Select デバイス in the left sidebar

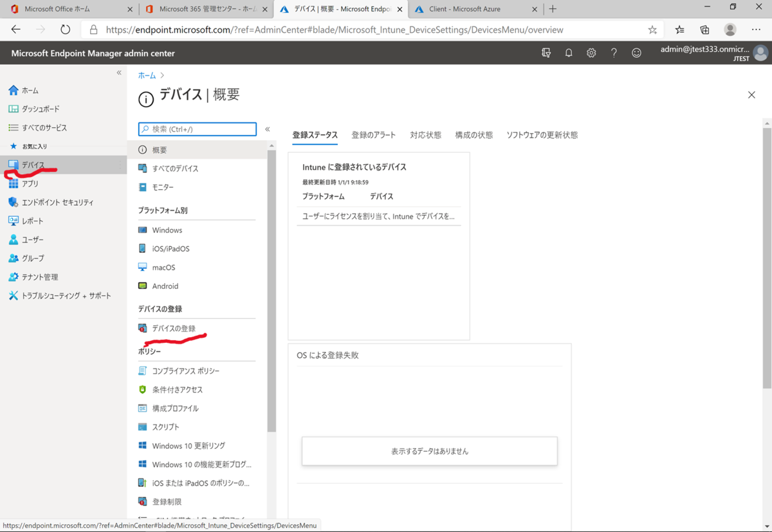pos(63,165)
